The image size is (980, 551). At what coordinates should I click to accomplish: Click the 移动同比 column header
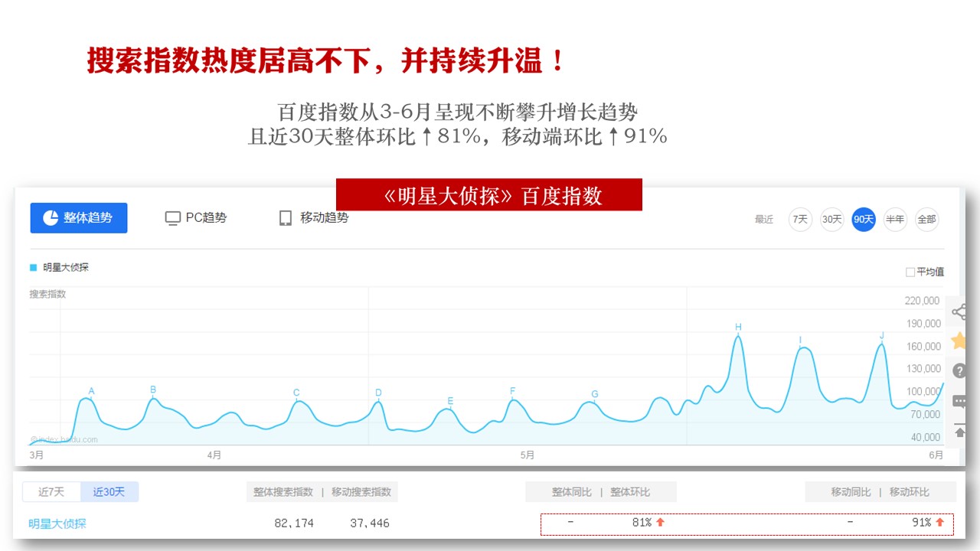tap(851, 492)
